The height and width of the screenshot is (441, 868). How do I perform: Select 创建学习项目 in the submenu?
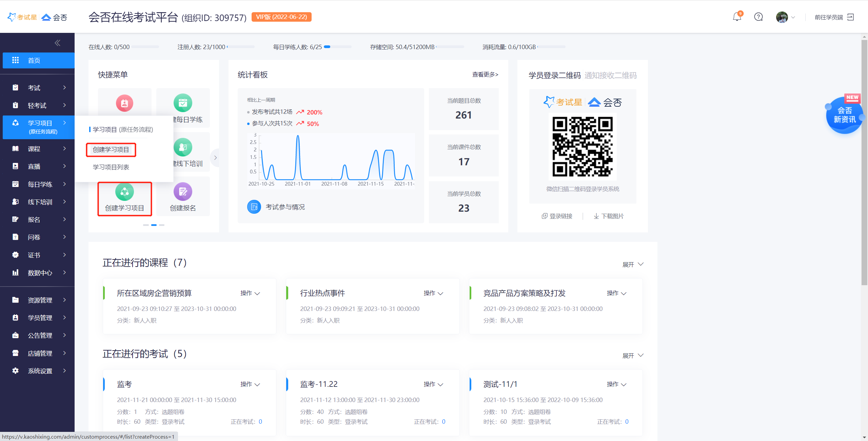coord(111,150)
